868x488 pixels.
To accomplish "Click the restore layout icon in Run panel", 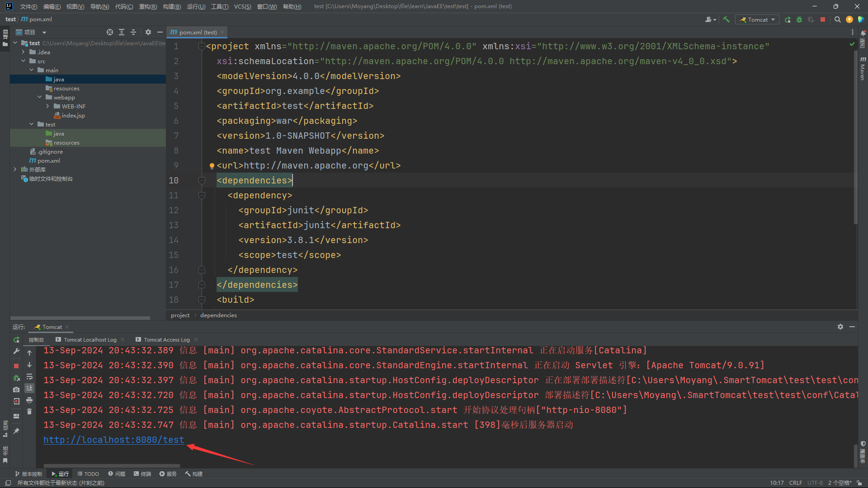I will [16, 416].
